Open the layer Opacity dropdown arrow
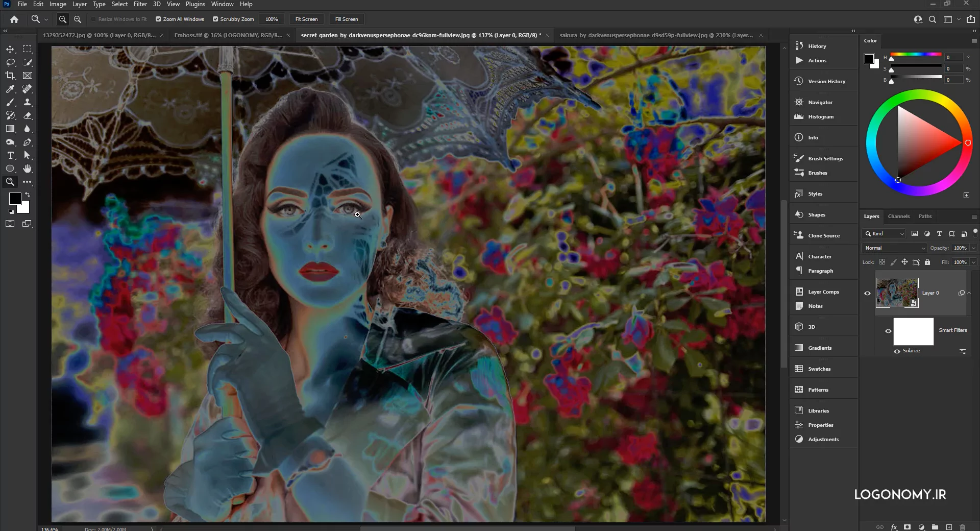 coord(973,248)
